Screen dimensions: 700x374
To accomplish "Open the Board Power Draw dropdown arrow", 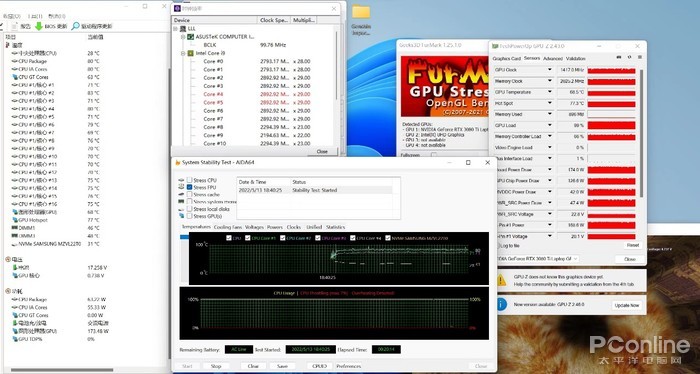I will (550, 170).
